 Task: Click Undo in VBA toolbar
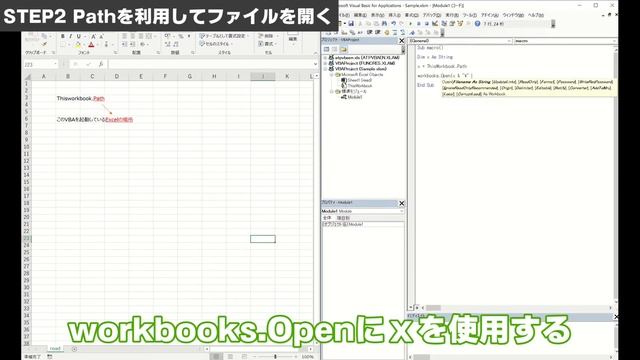(393, 24)
